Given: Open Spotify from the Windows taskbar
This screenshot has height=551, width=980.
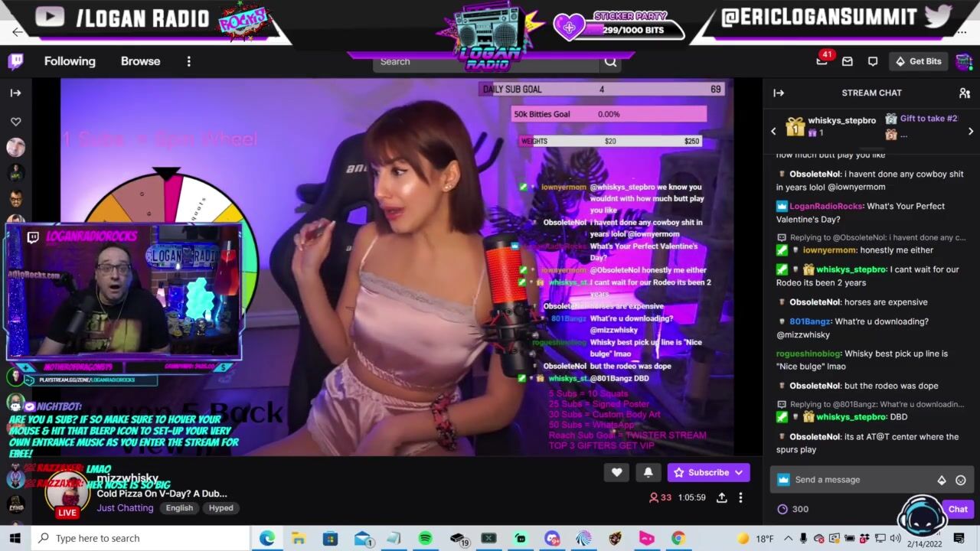Looking at the screenshot, I should click(x=425, y=538).
